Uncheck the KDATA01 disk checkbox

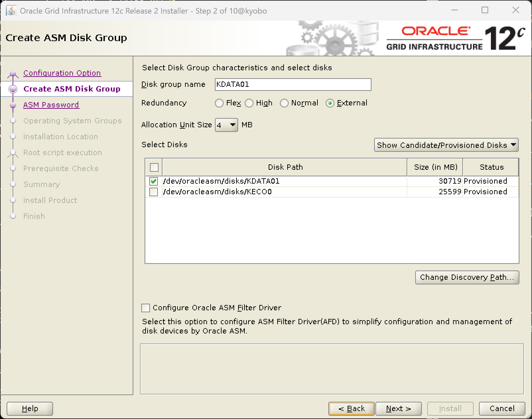pos(154,181)
